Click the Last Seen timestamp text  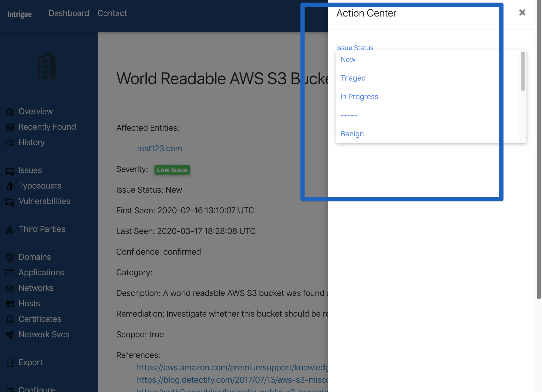click(x=186, y=231)
